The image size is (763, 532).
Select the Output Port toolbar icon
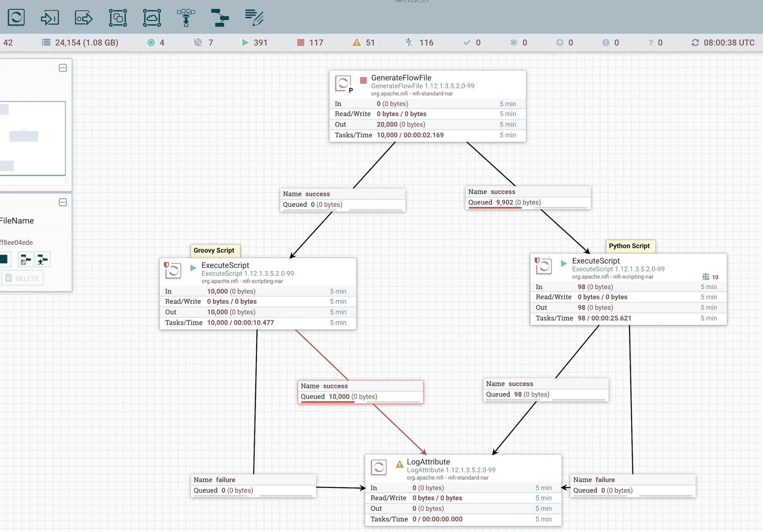tap(84, 18)
